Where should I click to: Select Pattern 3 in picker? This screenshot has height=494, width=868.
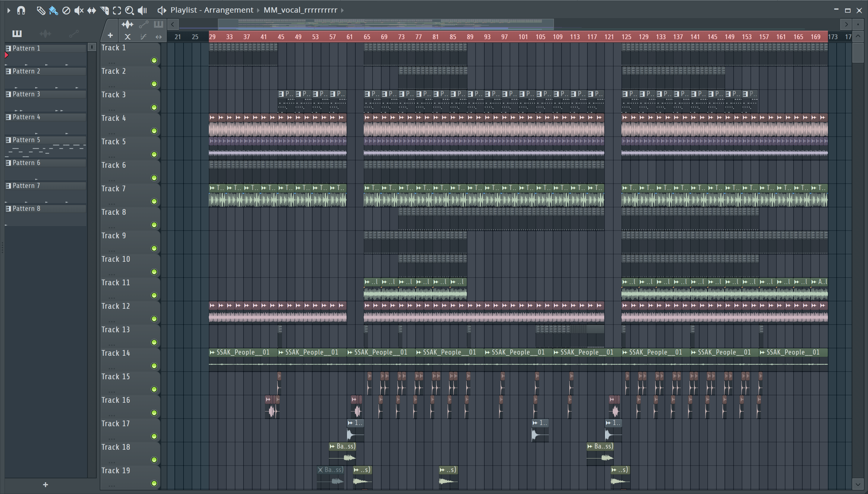pyautogui.click(x=46, y=94)
